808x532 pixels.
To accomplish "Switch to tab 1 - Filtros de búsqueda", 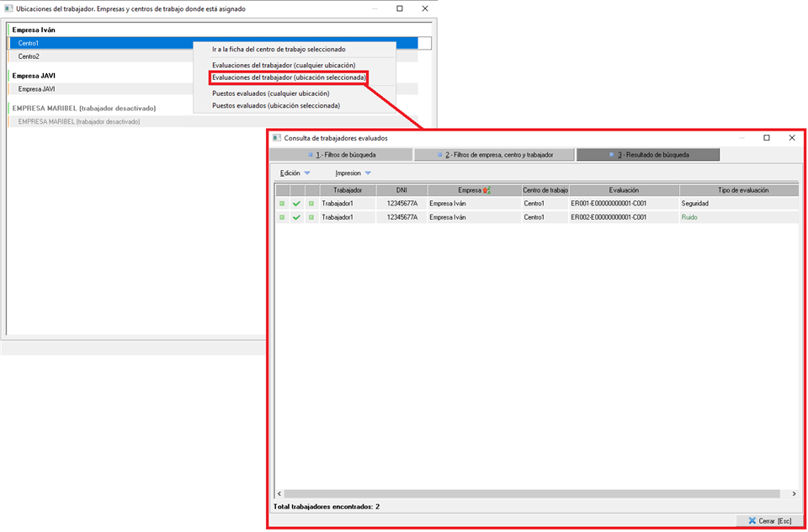I will (x=342, y=155).
